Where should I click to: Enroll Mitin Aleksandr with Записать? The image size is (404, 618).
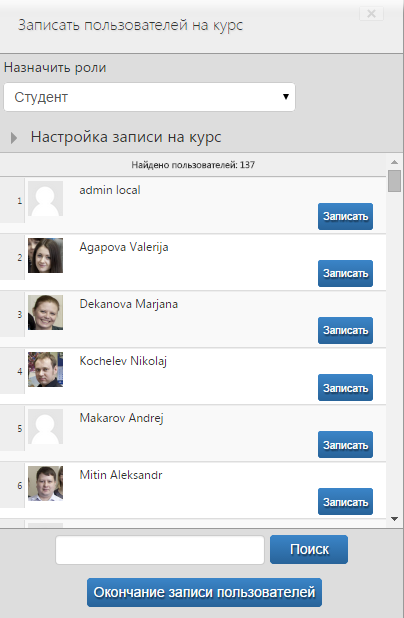[x=345, y=501]
